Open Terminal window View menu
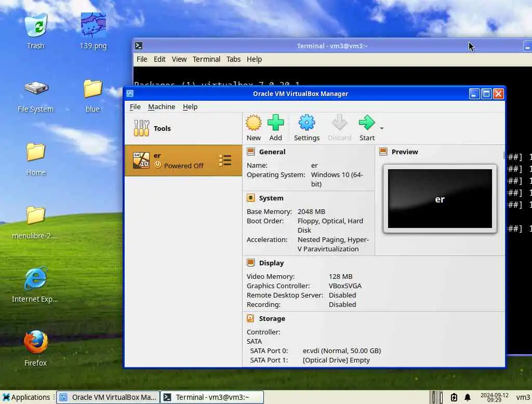The height and width of the screenshot is (404, 532). [179, 59]
